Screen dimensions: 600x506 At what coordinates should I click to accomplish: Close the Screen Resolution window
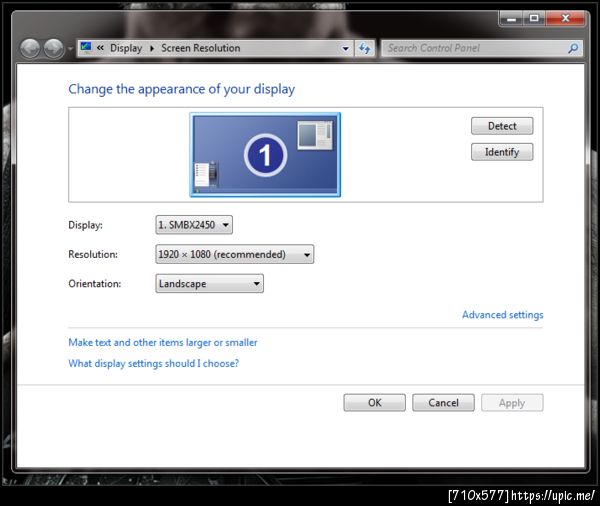pos(565,18)
